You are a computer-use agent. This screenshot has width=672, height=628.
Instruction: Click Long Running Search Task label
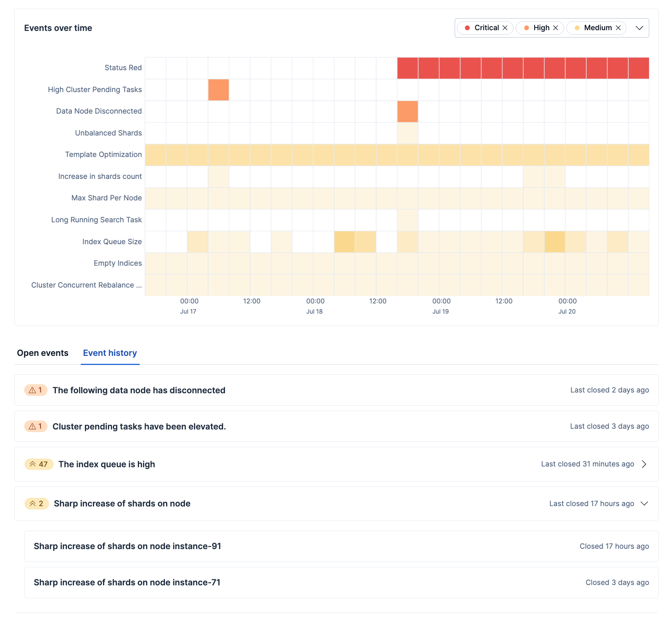click(97, 220)
